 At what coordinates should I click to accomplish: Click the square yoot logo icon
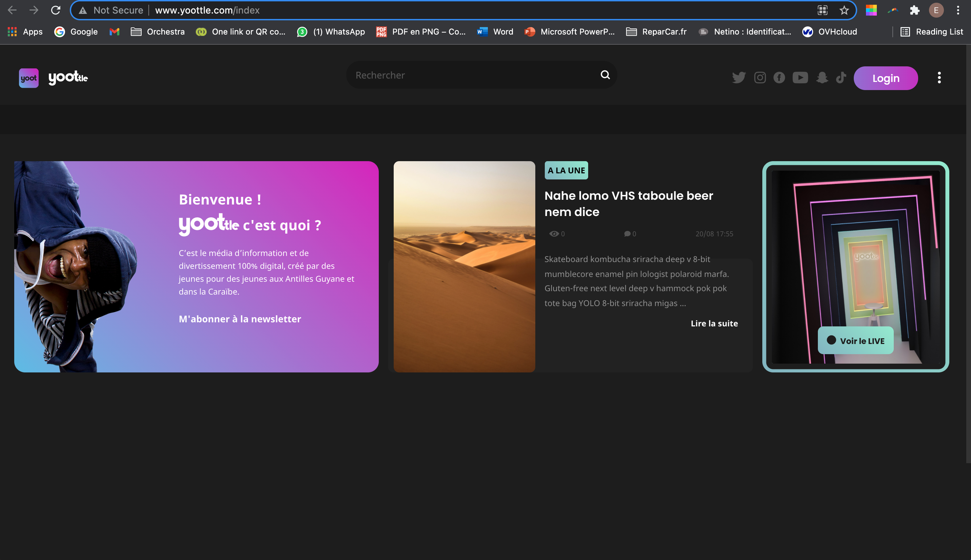pos(29,78)
